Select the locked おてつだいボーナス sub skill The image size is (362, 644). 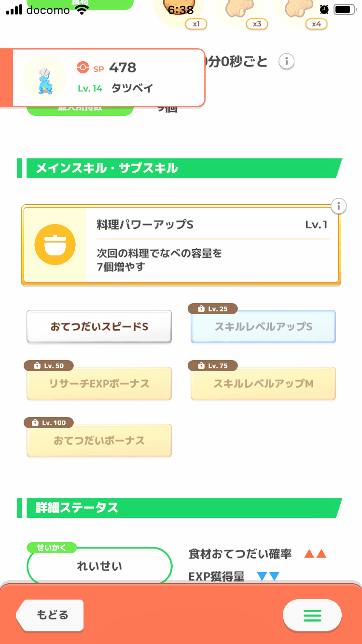pos(99,441)
